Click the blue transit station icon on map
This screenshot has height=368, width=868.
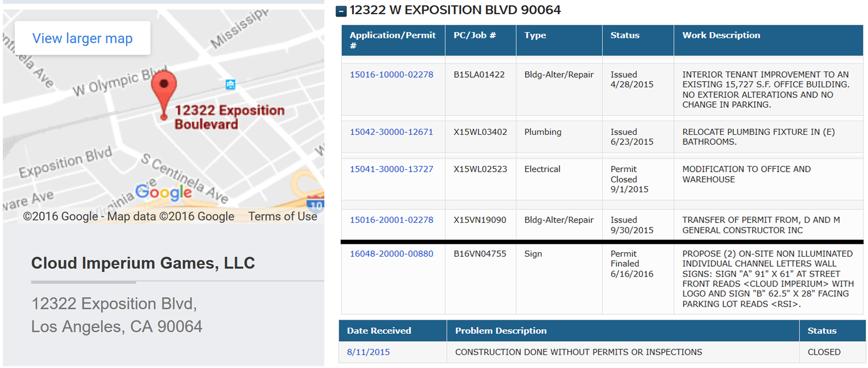coord(231,84)
